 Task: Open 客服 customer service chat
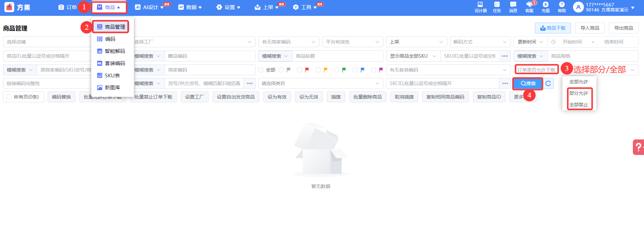tap(529, 7)
